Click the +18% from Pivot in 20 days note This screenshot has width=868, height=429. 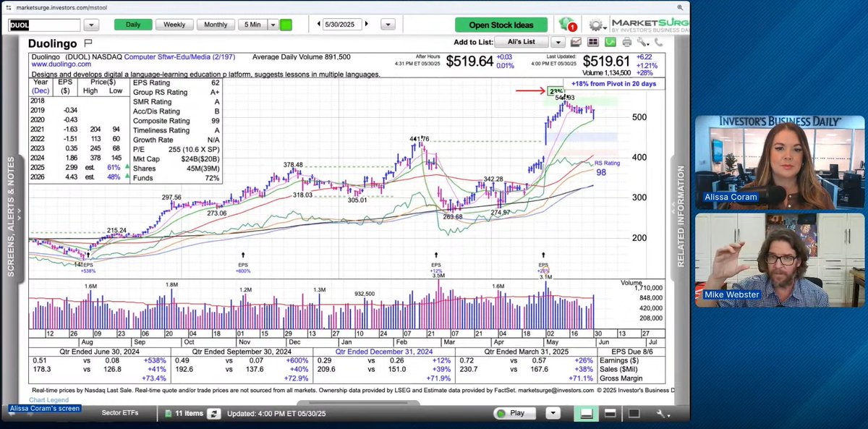pos(613,84)
